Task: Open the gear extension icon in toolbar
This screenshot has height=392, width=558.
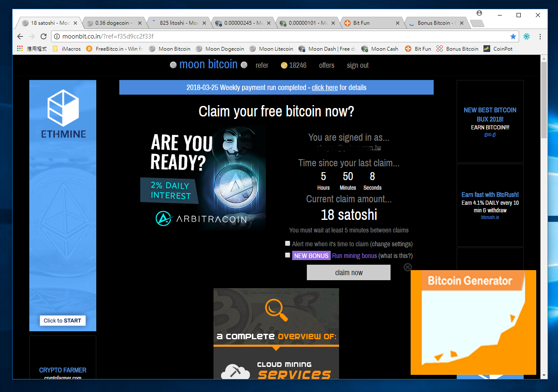Action: [x=527, y=36]
